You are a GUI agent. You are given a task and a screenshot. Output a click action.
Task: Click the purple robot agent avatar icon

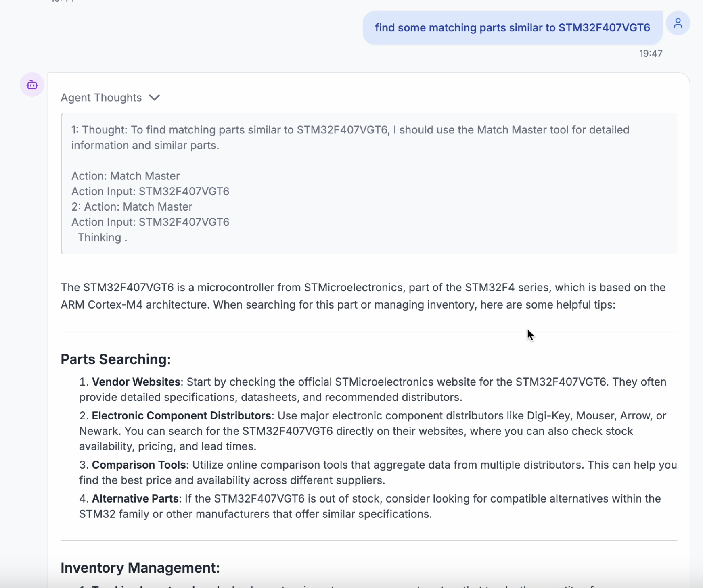[x=32, y=85]
